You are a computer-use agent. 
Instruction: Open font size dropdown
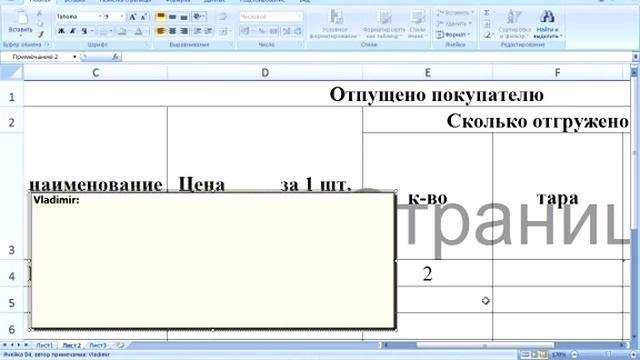click(x=122, y=17)
